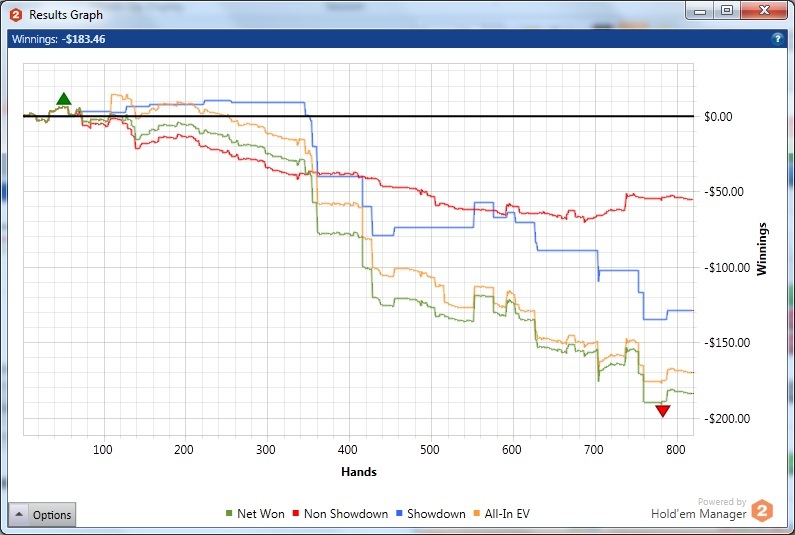This screenshot has width=795, height=535.
Task: Click the red Non Showdown color square
Action: pos(296,514)
